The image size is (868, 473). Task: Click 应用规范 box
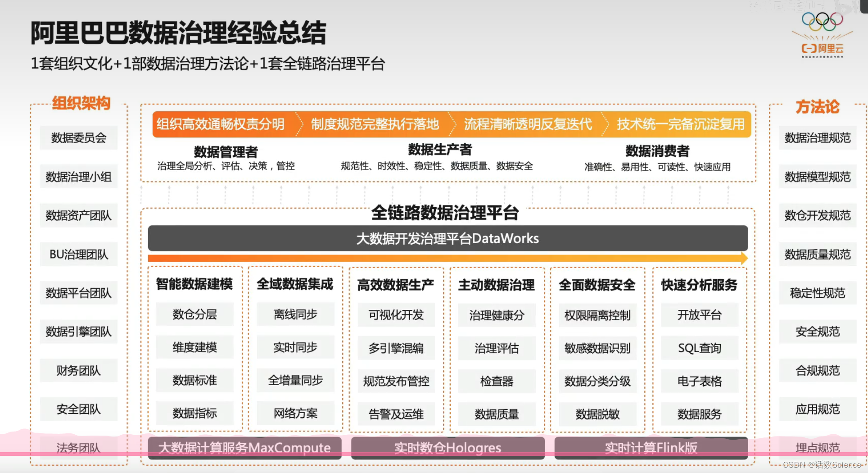point(818,409)
